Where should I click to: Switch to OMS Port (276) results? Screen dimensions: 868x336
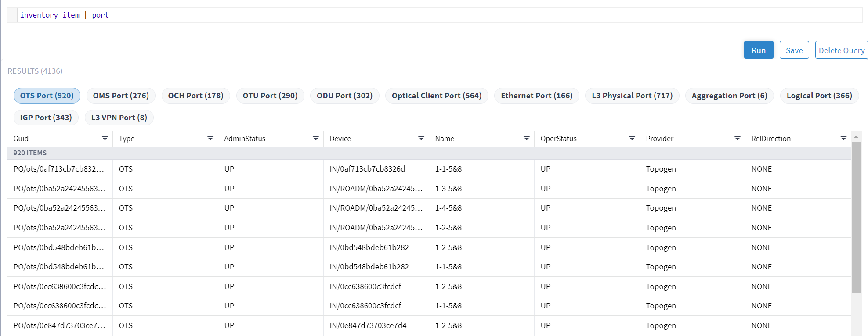tap(121, 96)
